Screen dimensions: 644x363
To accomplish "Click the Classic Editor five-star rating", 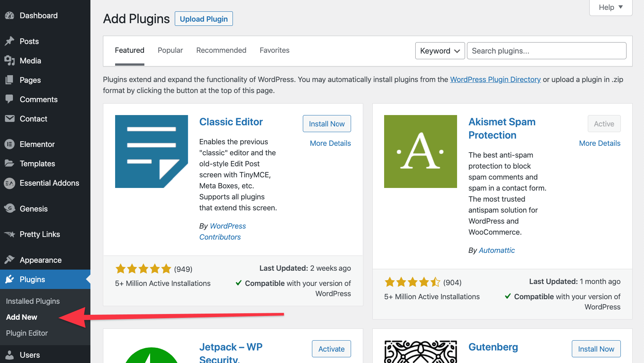I will click(143, 269).
